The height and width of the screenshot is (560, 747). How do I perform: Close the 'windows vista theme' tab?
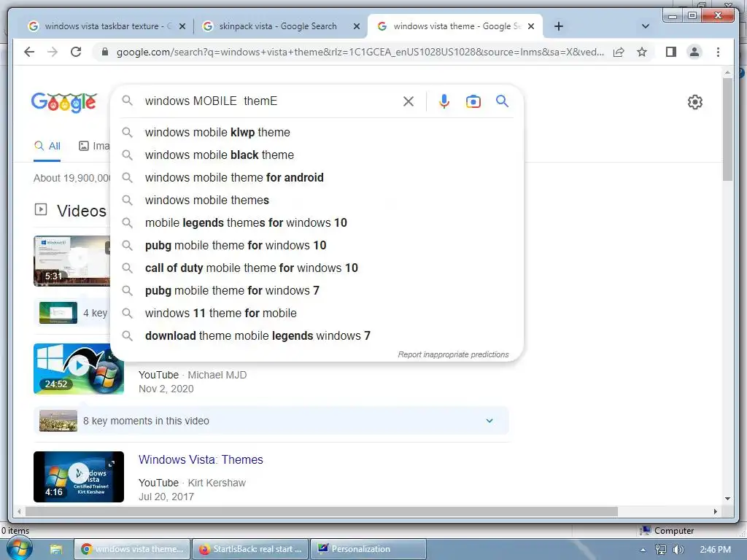click(x=531, y=26)
